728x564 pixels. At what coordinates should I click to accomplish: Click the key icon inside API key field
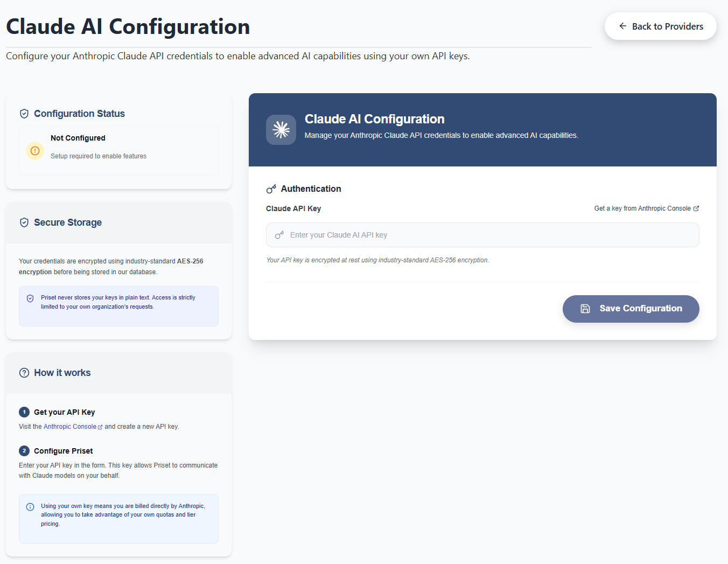tap(279, 235)
